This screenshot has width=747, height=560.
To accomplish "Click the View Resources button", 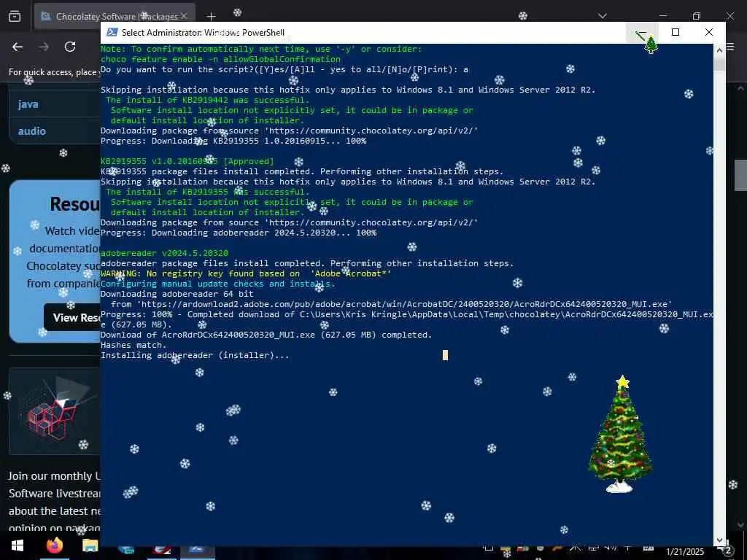I will coord(72,317).
